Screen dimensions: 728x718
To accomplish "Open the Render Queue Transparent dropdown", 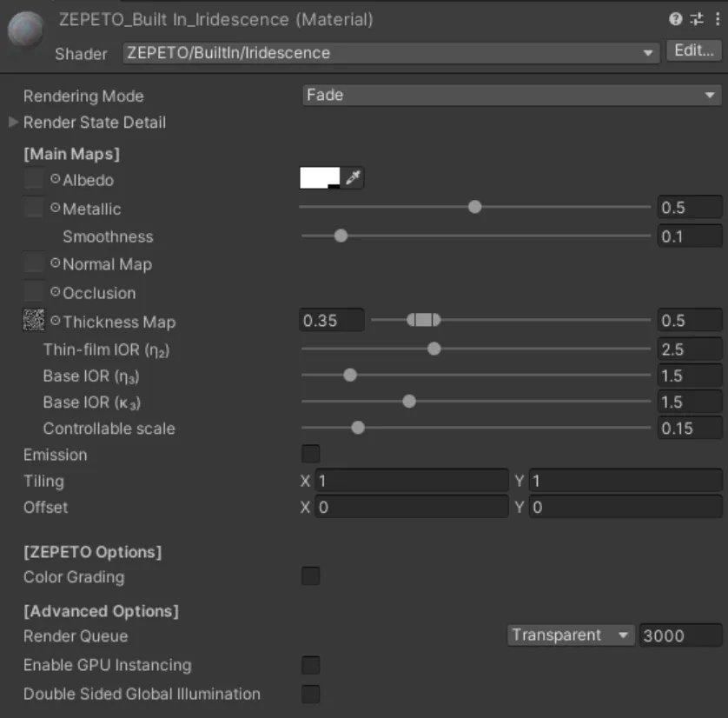I will (571, 635).
